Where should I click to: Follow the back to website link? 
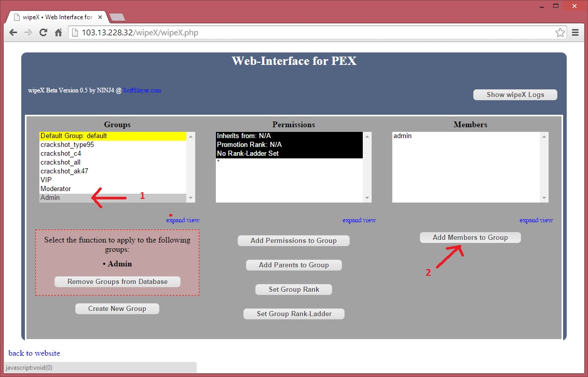point(34,353)
